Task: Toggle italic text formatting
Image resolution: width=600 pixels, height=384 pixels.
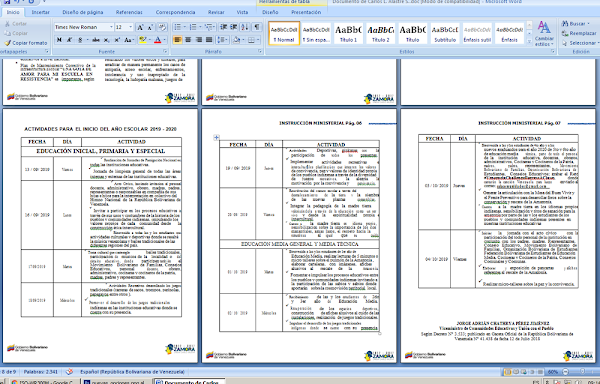Action: pos(70,40)
